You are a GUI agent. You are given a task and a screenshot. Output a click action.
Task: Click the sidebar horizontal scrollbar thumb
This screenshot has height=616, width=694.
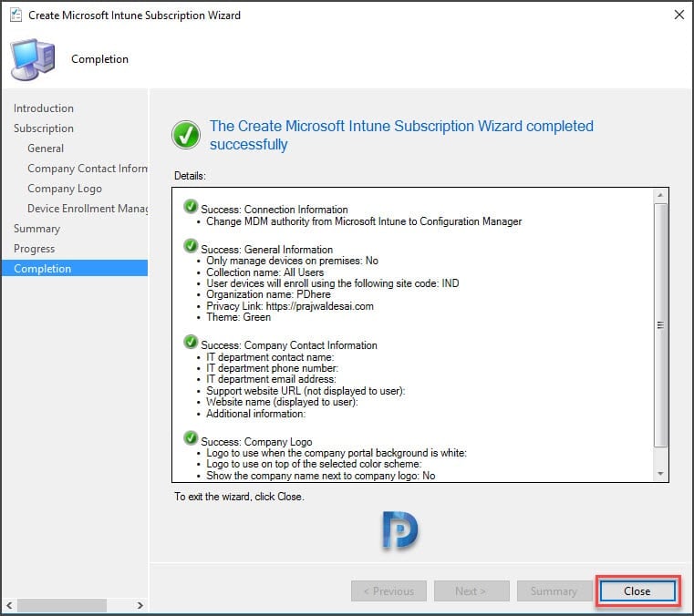(62, 605)
